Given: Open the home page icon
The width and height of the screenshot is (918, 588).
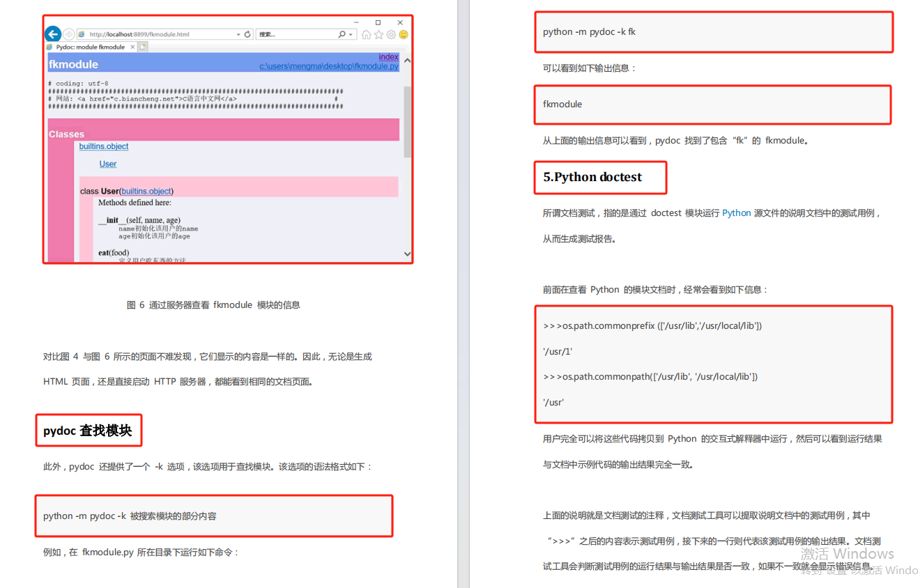Looking at the screenshot, I should coord(366,33).
